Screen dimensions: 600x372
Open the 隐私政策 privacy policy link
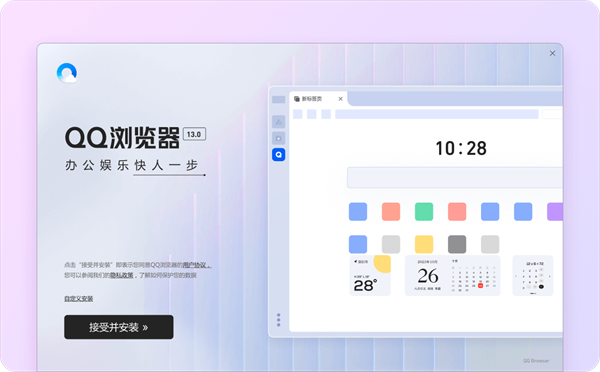pyautogui.click(x=122, y=275)
